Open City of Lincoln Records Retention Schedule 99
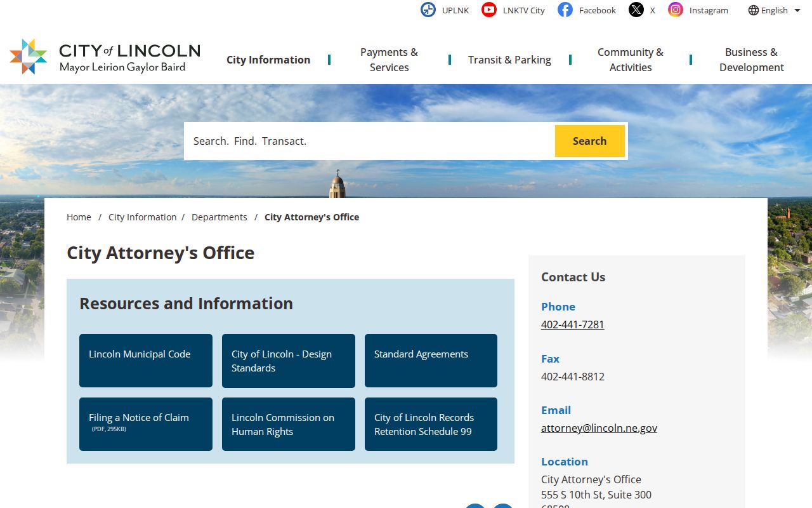This screenshot has width=812, height=508. coord(431,424)
